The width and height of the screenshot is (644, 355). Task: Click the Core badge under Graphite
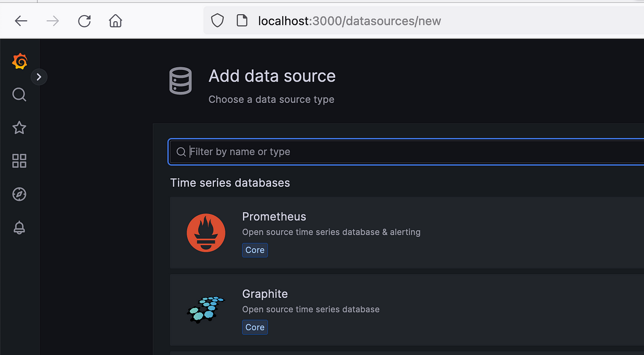coord(255,327)
